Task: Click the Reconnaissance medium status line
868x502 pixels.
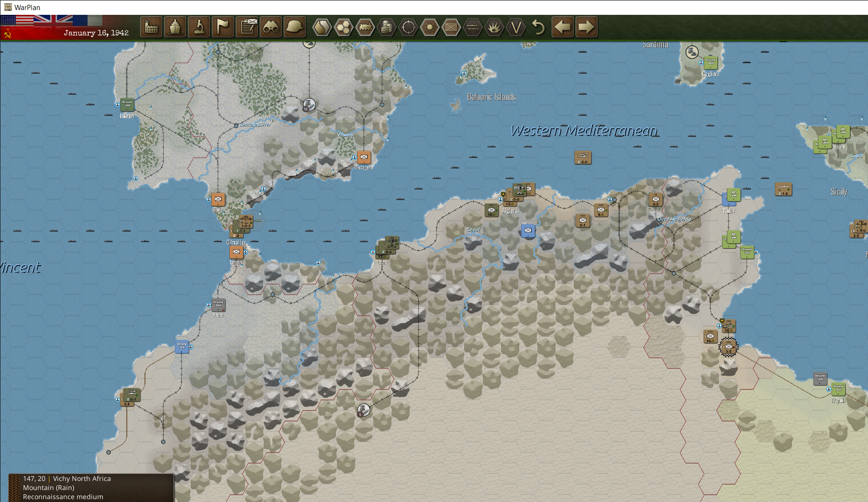Action: pyautogui.click(x=63, y=497)
